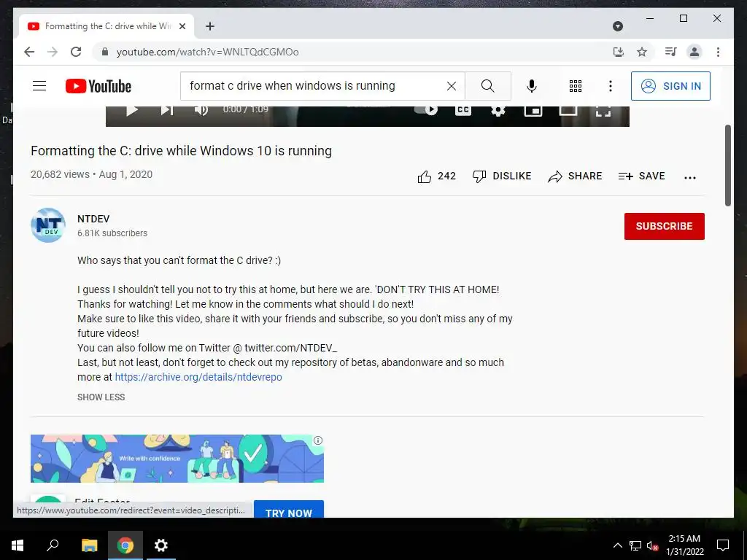This screenshot has height=560, width=747.
Task: Play the video
Action: click(131, 111)
